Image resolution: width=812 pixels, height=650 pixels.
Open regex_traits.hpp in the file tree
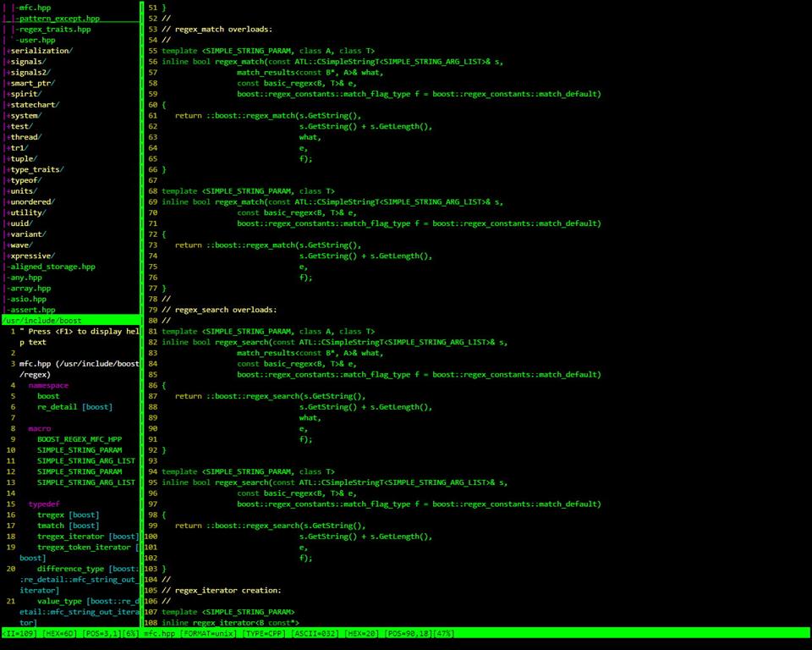(55, 29)
